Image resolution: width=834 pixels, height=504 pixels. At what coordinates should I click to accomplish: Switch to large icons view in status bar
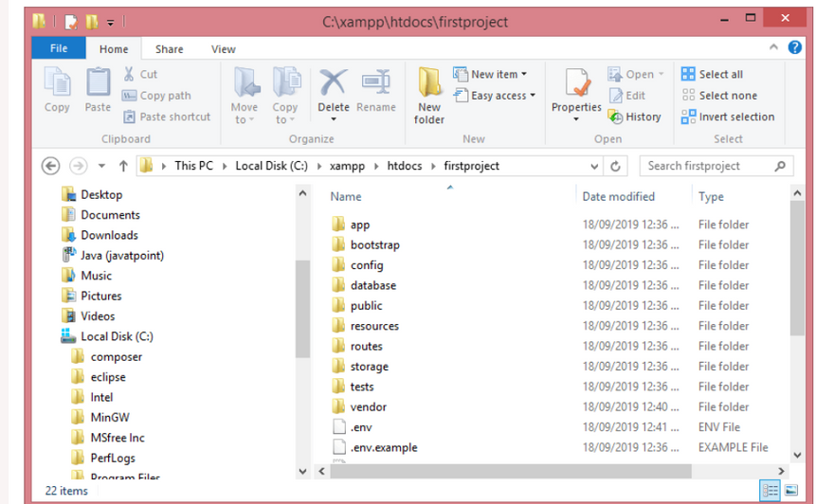pos(790,491)
